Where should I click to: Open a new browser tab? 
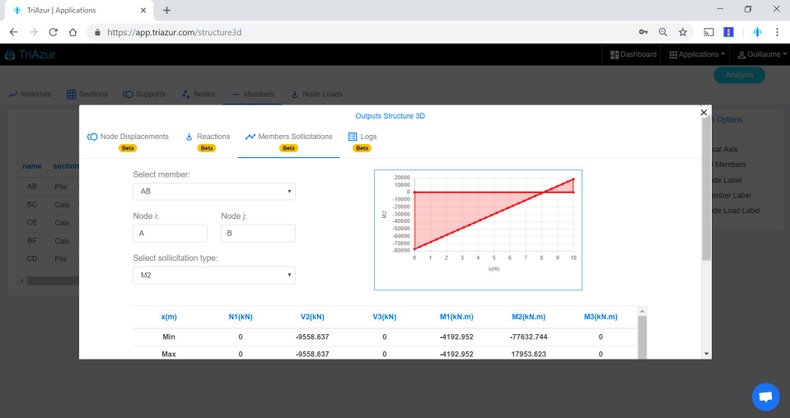point(167,10)
